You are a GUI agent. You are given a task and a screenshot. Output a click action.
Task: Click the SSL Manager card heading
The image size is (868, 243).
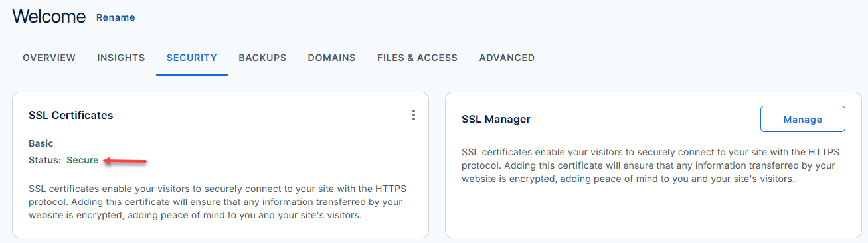pyautogui.click(x=496, y=120)
